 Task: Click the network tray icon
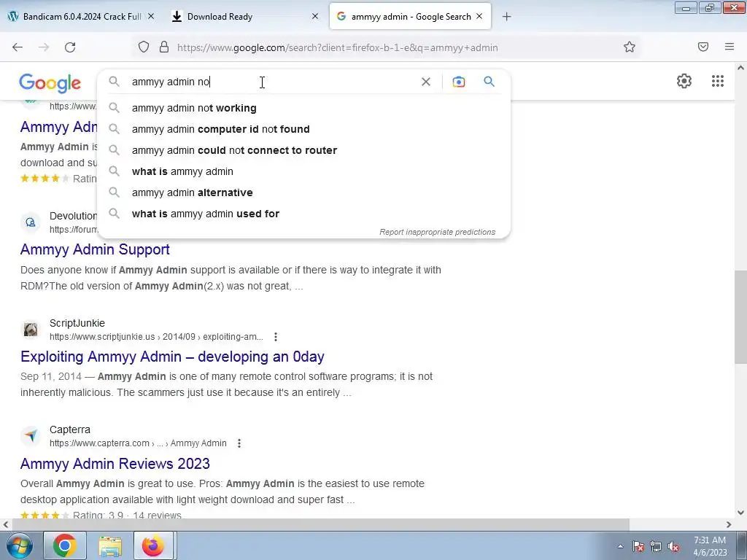656,546
